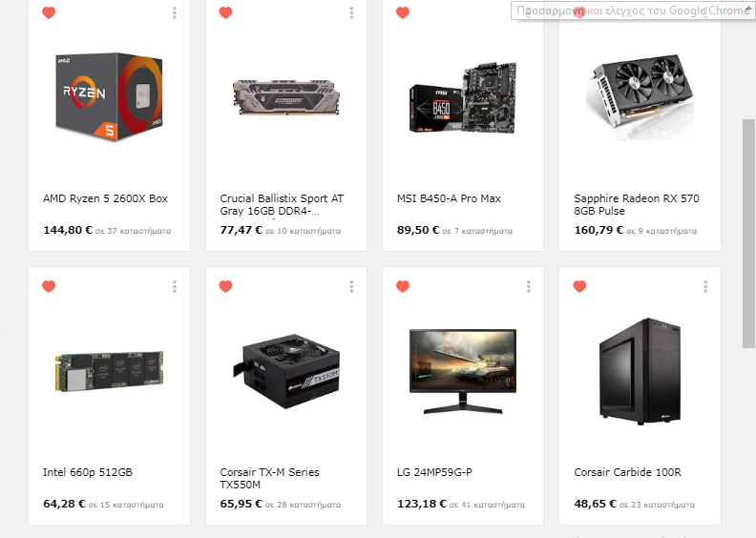This screenshot has width=756, height=538.
Task: Toggle heart on Crucial Ballistix Sport card
Action: [225, 12]
